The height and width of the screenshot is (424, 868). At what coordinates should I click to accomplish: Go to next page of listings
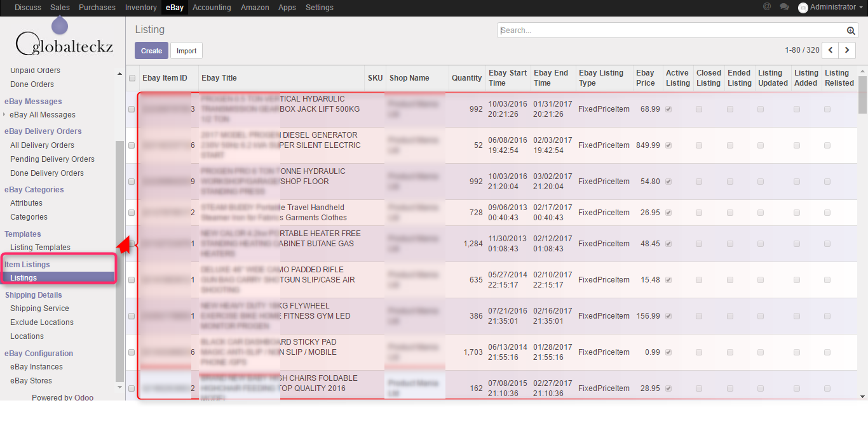pyautogui.click(x=847, y=50)
